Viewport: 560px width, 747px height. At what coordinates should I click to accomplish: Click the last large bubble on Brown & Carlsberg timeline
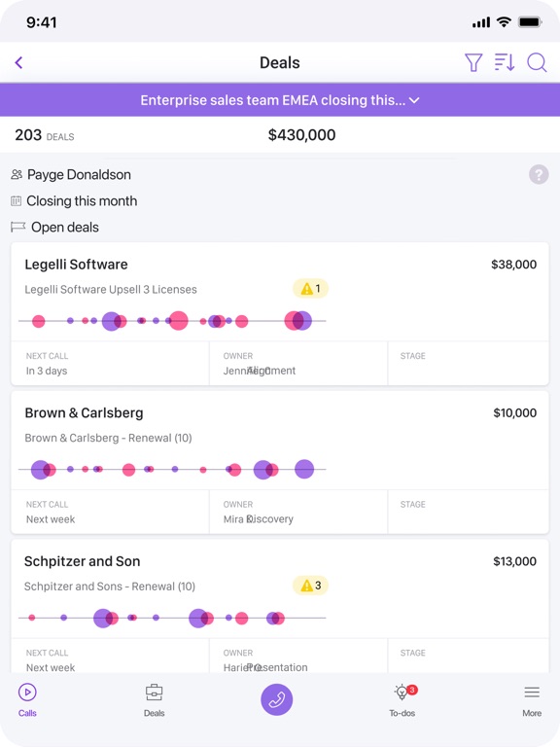tap(304, 469)
